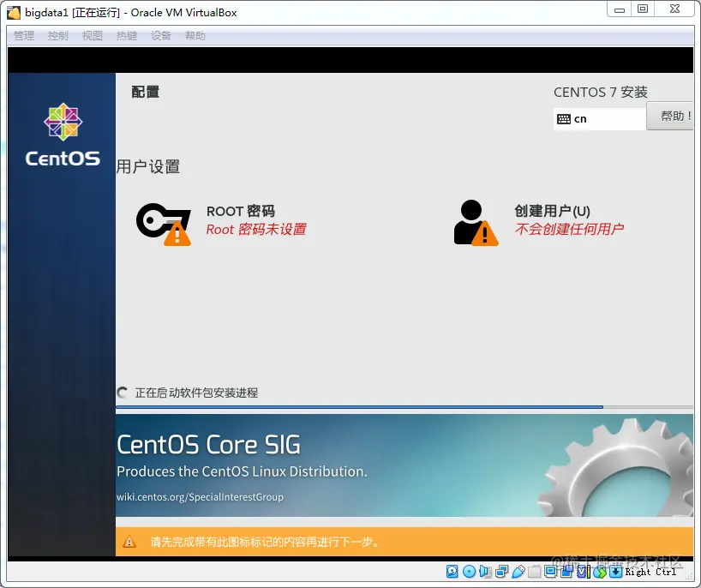Click the 正在启动软件包安装进程 status text
The width and height of the screenshot is (701, 588).
(197, 393)
